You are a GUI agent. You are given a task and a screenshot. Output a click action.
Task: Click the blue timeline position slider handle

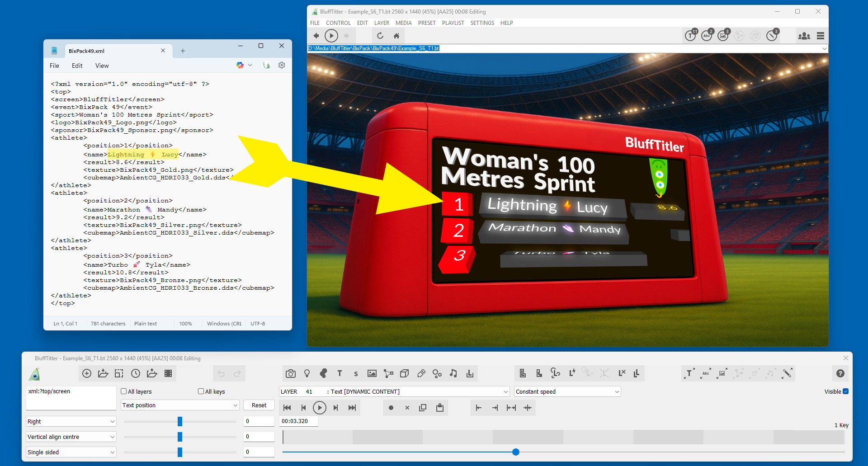point(516,452)
